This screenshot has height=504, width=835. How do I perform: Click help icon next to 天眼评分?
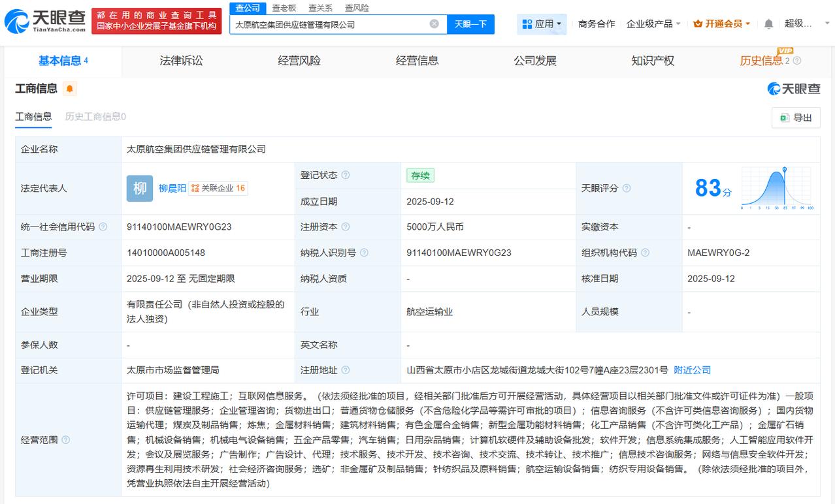pos(627,188)
